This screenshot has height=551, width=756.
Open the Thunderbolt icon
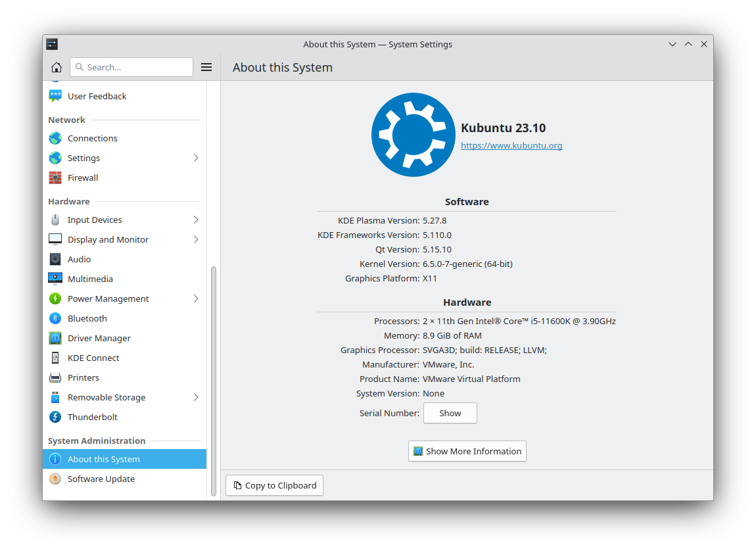(55, 417)
